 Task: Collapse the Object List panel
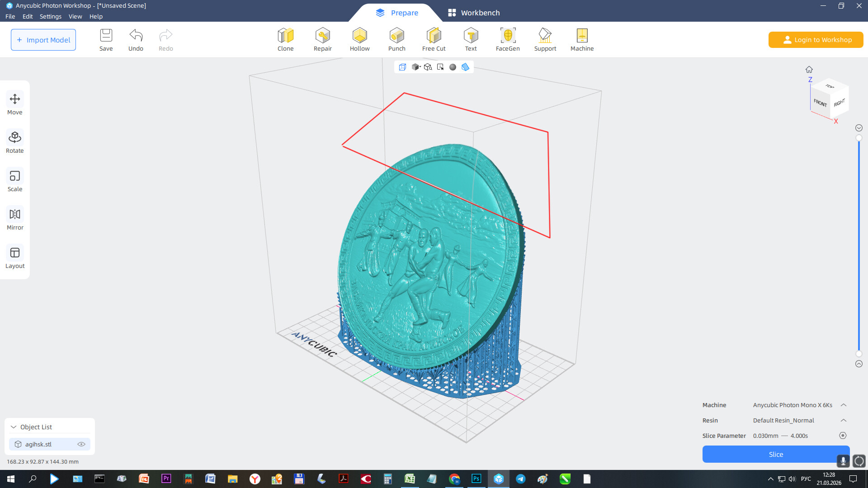(14, 427)
